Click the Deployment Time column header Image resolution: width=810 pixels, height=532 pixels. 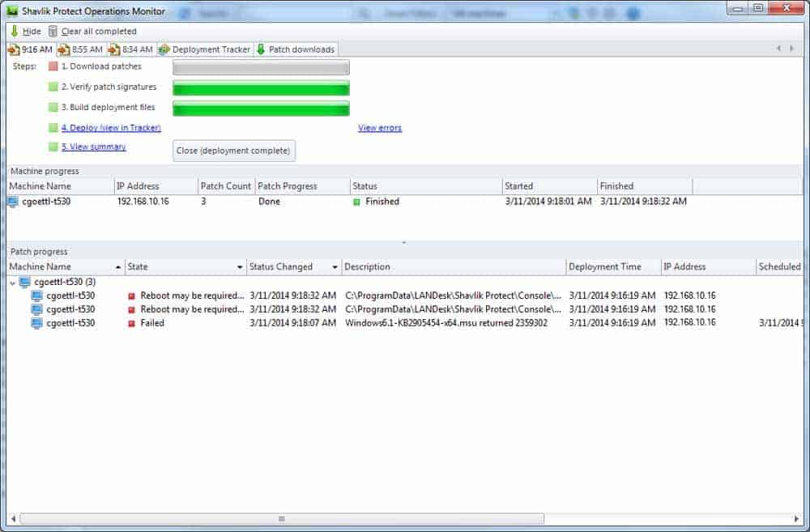click(613, 267)
